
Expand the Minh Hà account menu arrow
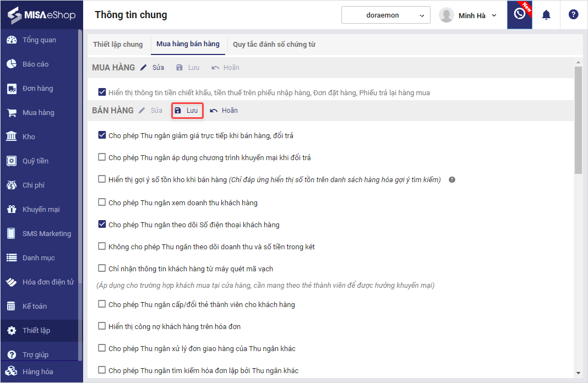click(x=494, y=15)
